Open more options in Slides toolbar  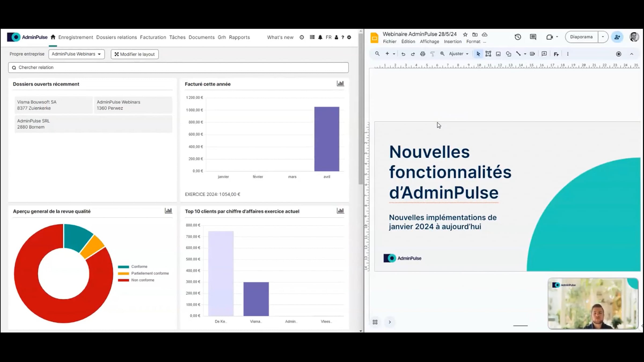tap(568, 54)
